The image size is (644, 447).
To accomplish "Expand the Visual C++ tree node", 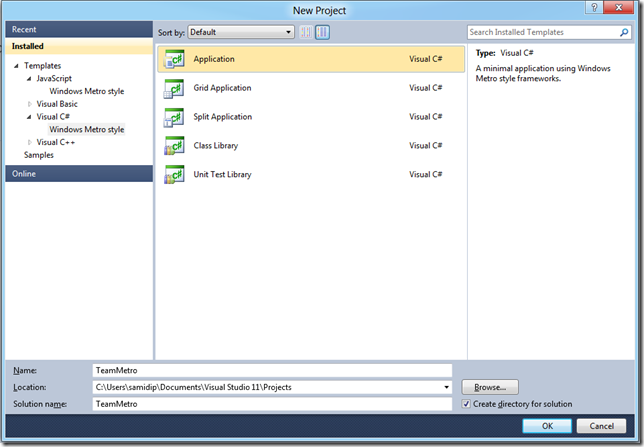I will (x=28, y=142).
